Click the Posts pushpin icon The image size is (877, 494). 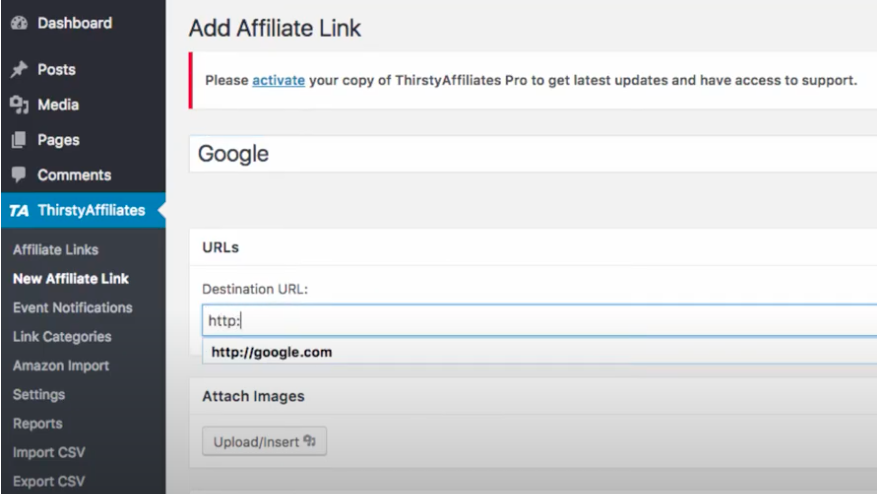pyautogui.click(x=18, y=70)
